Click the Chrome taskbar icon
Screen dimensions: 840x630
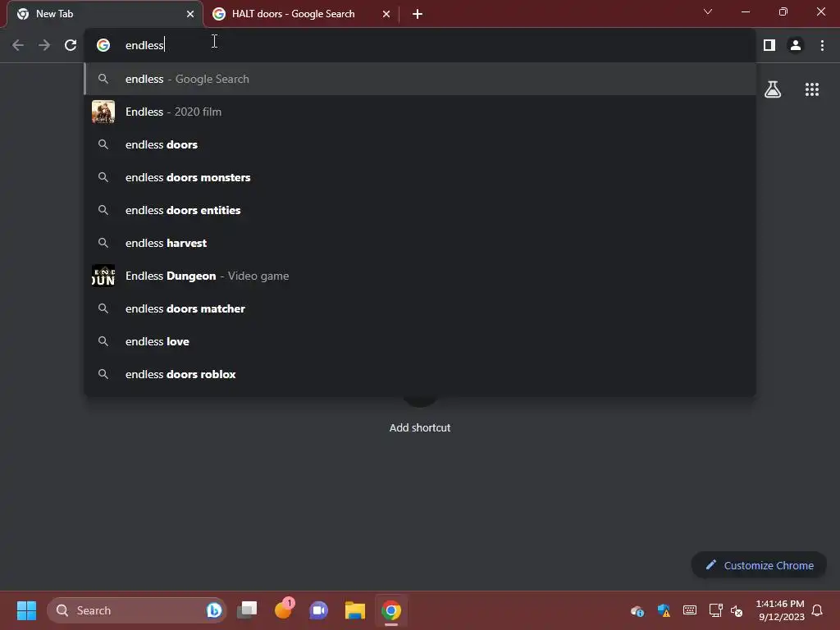391,610
